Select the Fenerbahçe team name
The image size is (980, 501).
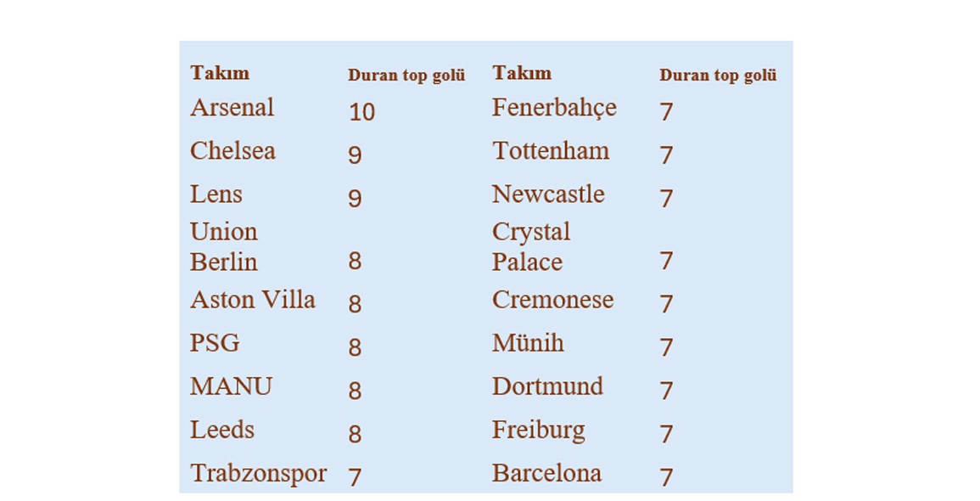click(x=554, y=108)
